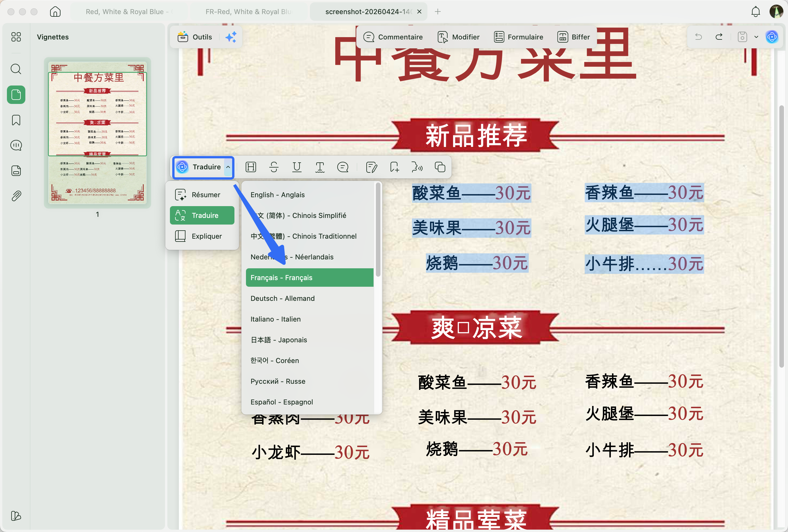Choose Expliquer in the AI menu
Screen dimensions: 788x532
[x=202, y=236]
